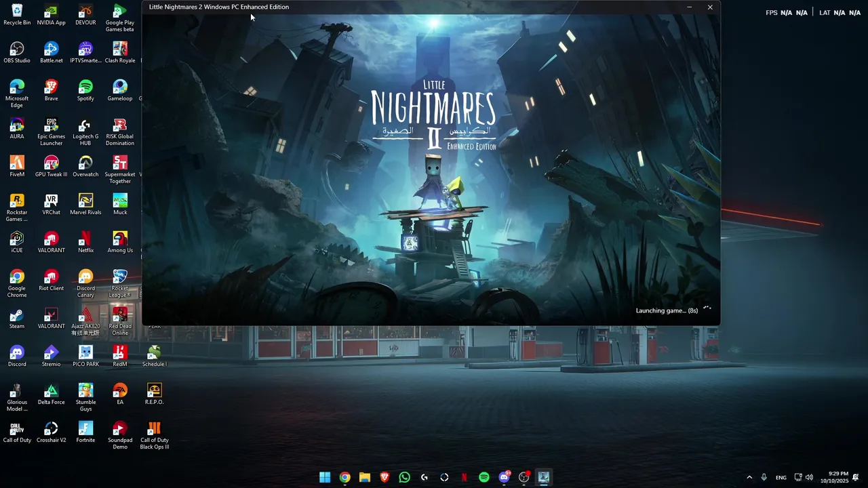
Task: Launch the Among Us desktop icon
Action: tap(120, 243)
